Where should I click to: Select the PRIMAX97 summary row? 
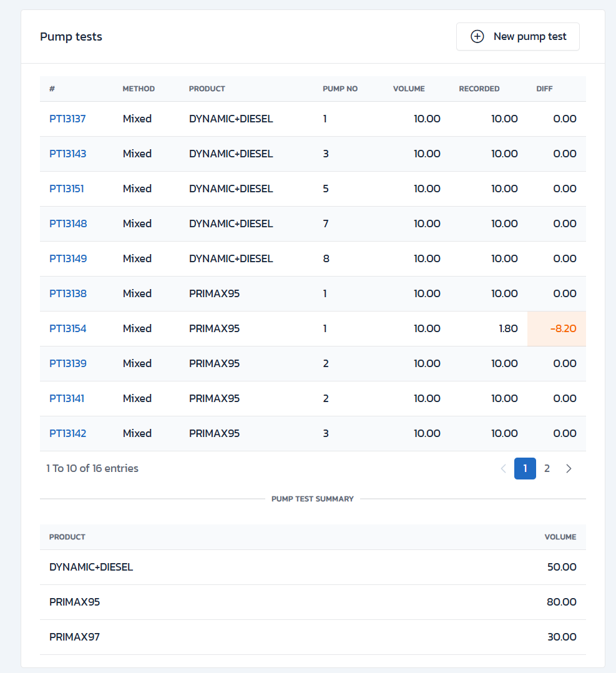point(313,637)
